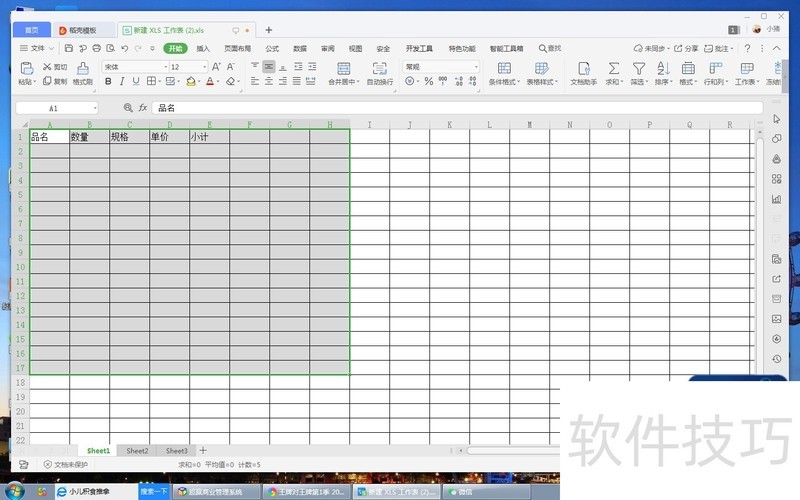The image size is (800, 500).
Task: Expand the File (文件) menu arrow
Action: pyautogui.click(x=51, y=48)
